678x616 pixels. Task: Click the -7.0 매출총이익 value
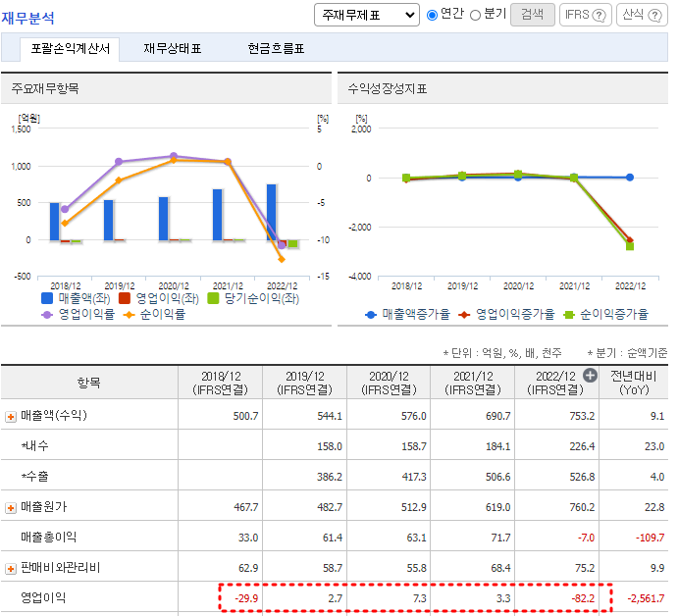tap(587, 539)
